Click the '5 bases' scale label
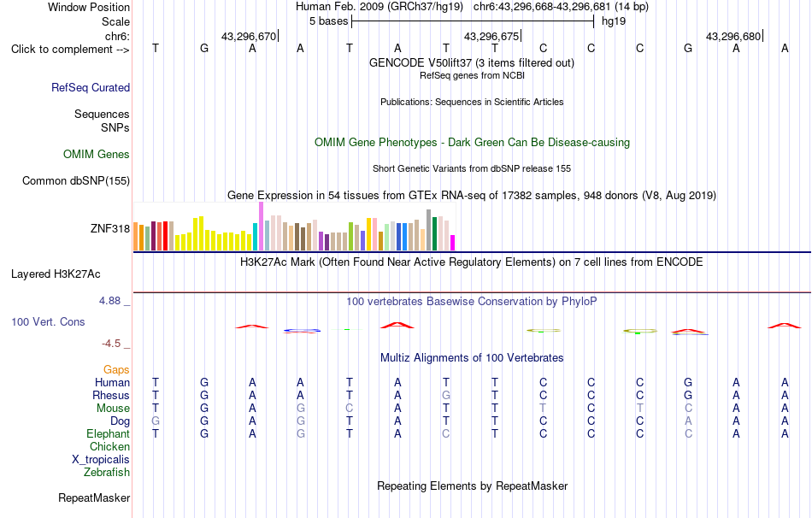812x518 pixels. 329,21
